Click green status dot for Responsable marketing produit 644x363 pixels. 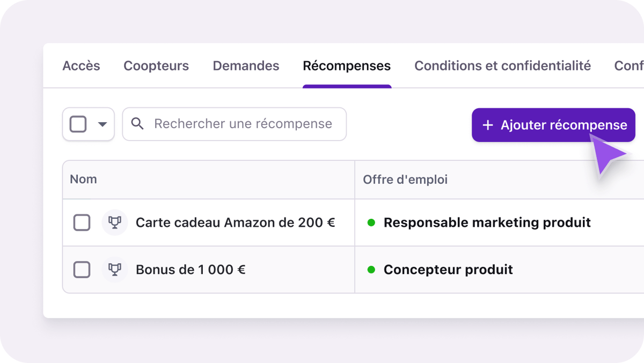click(x=371, y=223)
